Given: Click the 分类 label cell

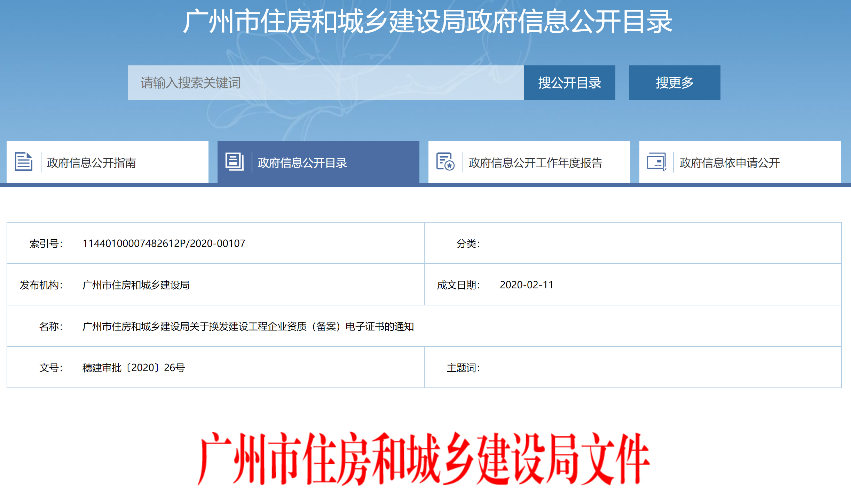Looking at the screenshot, I should (468, 243).
